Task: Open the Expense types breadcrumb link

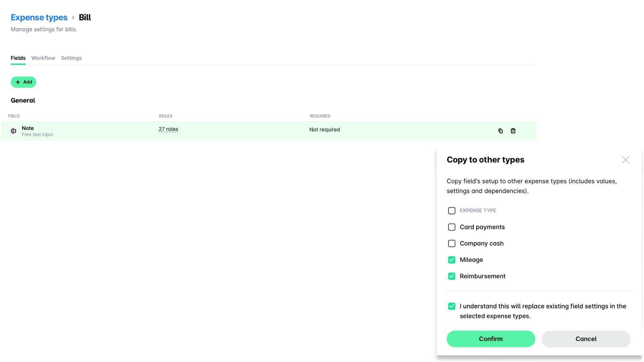Action: [x=39, y=18]
